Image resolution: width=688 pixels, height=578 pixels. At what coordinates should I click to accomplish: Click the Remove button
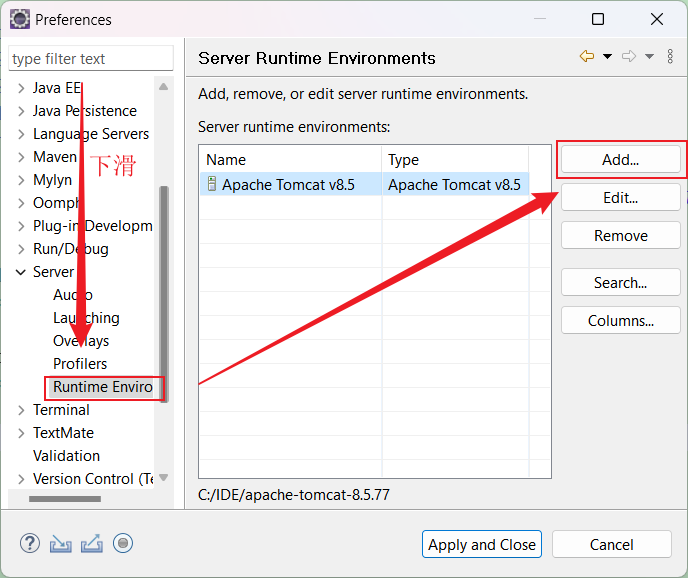pyautogui.click(x=620, y=236)
